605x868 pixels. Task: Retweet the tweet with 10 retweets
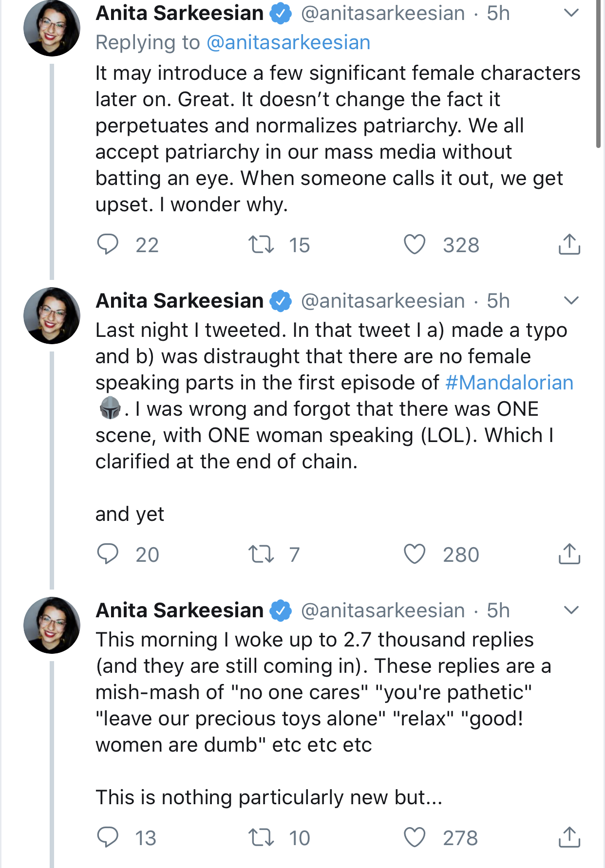pos(261,837)
